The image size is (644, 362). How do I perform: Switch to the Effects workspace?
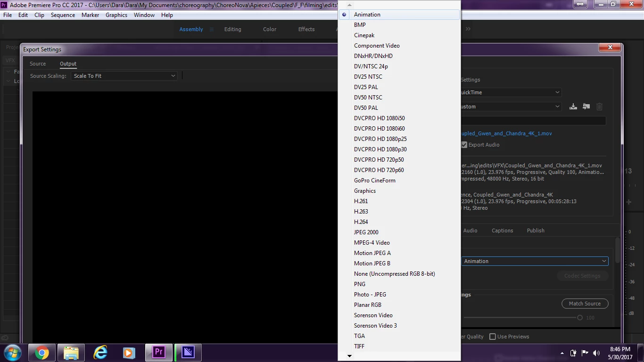coord(306,29)
